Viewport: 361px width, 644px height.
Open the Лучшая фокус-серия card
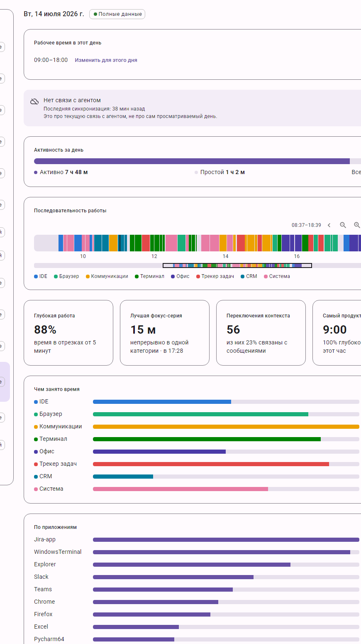(165, 333)
